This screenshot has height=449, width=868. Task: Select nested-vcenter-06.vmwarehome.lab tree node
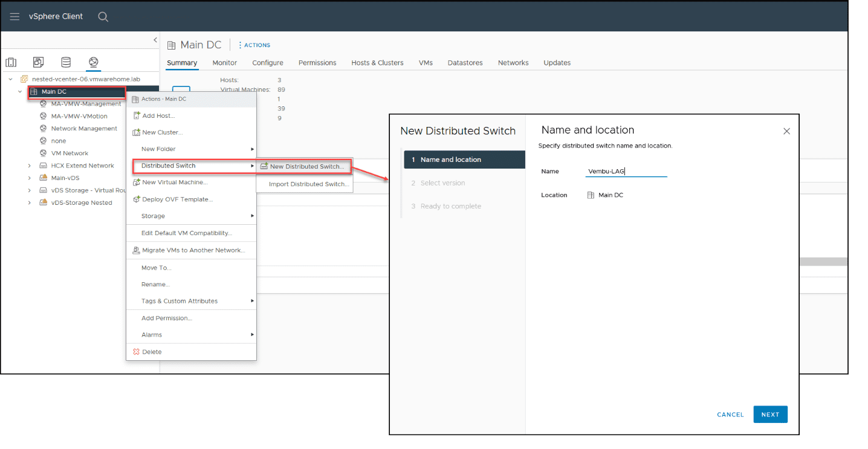tap(86, 79)
